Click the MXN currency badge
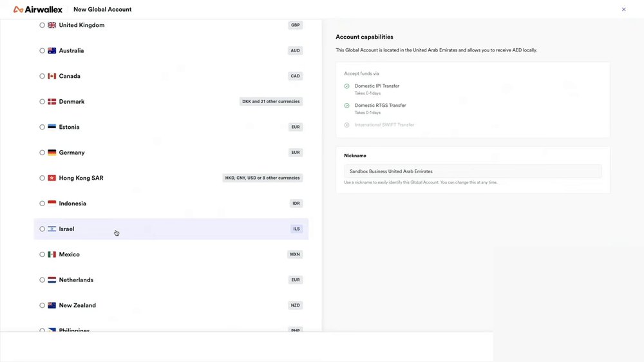The image size is (644, 362). coord(295,254)
